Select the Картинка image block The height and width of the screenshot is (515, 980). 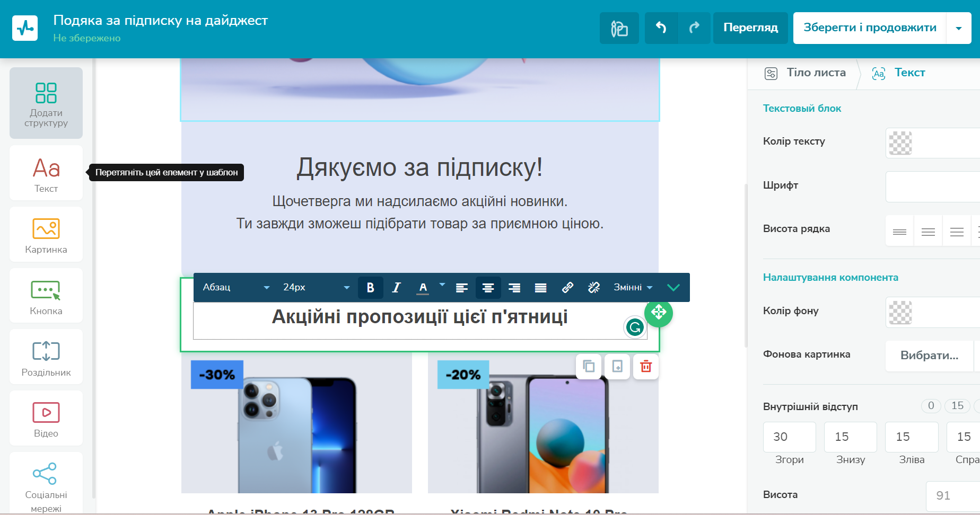pyautogui.click(x=46, y=235)
